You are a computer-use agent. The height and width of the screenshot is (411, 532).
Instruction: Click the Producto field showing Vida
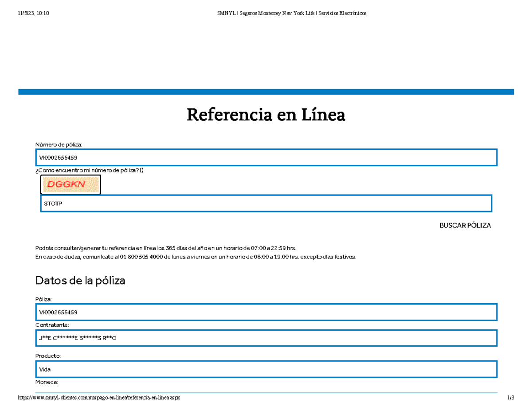point(266,369)
